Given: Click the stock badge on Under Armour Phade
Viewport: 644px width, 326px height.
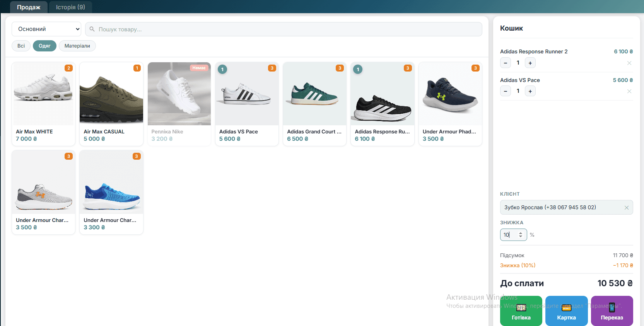Looking at the screenshot, I should tap(475, 68).
